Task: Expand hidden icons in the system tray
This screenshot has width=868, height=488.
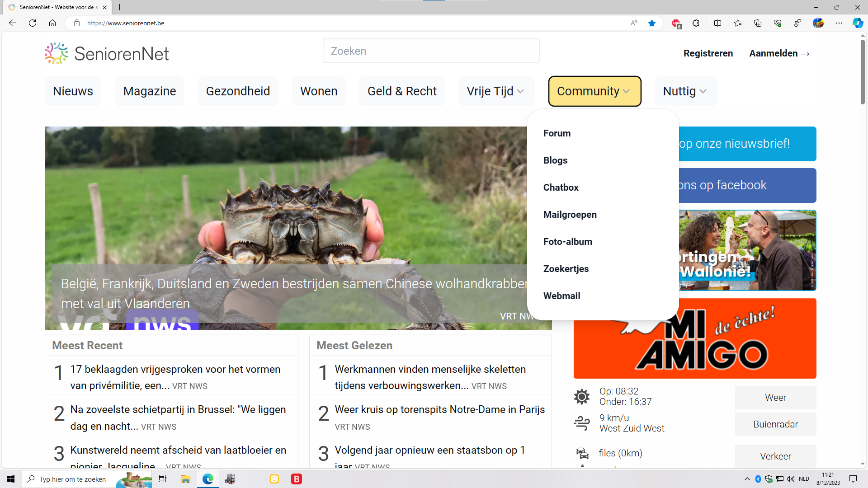Action: pos(747,479)
